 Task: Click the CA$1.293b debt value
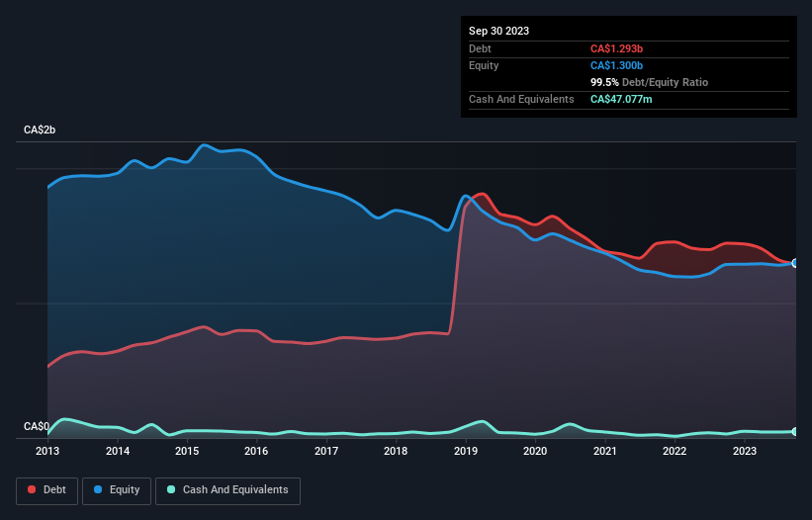616,48
